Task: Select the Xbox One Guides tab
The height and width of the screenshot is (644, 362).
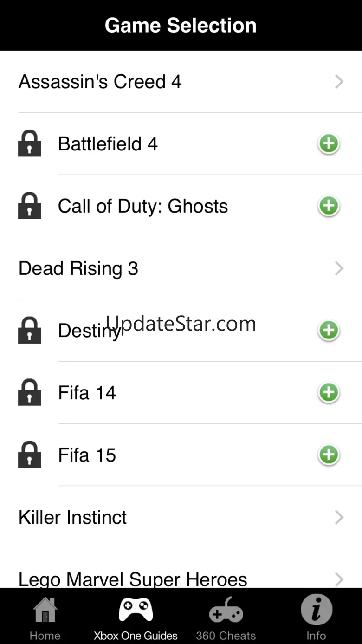Action: 136,618
